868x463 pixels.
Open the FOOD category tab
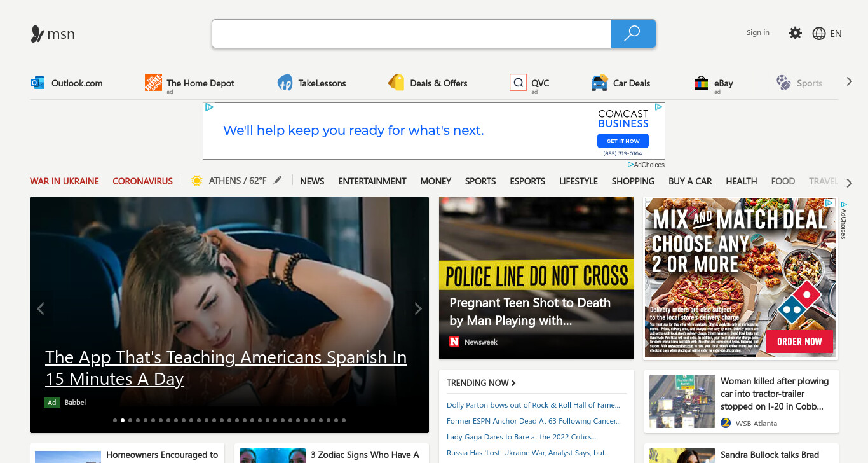783,181
